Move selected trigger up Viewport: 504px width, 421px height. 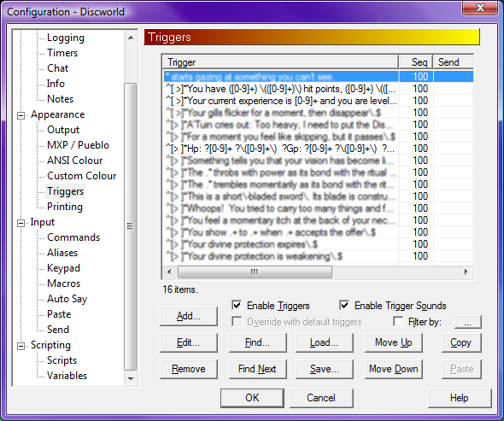coord(394,342)
